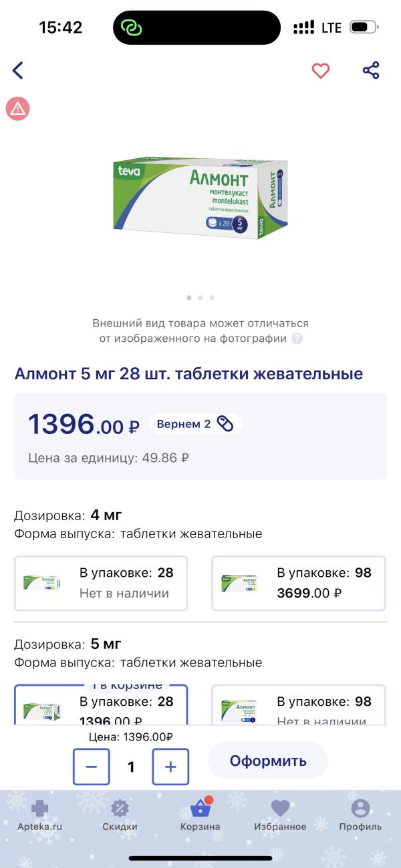Select 5 мг 28-pack option
The height and width of the screenshot is (868, 401).
pyautogui.click(x=101, y=706)
